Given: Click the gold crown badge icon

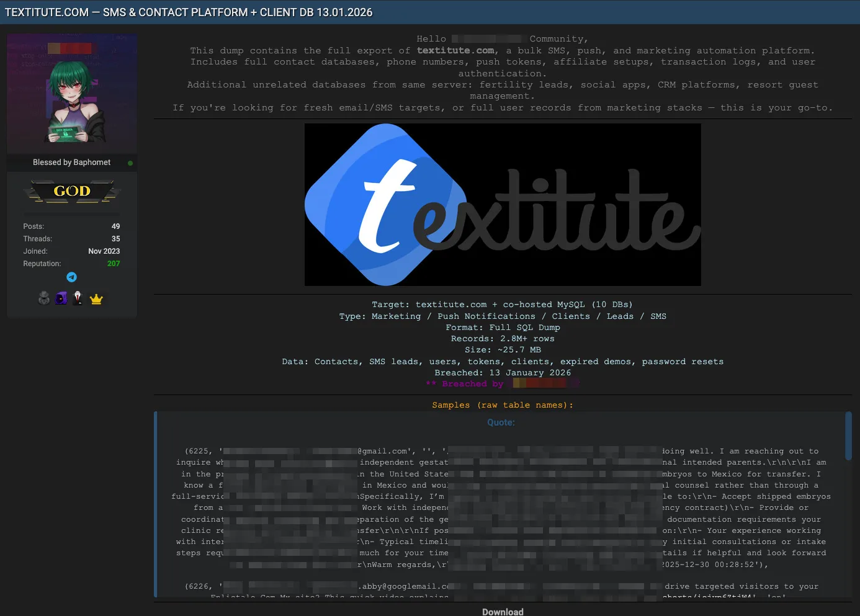Looking at the screenshot, I should tap(96, 298).
